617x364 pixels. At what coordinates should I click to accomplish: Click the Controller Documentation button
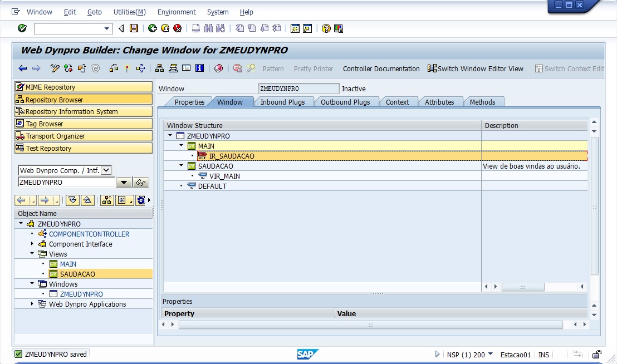[381, 68]
